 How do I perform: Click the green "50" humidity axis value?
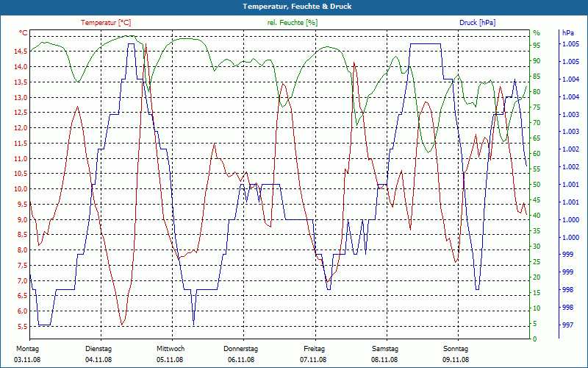click(537, 185)
